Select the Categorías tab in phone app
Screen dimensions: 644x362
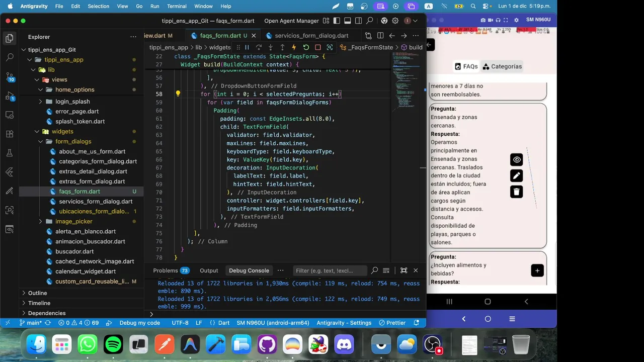[x=502, y=66]
